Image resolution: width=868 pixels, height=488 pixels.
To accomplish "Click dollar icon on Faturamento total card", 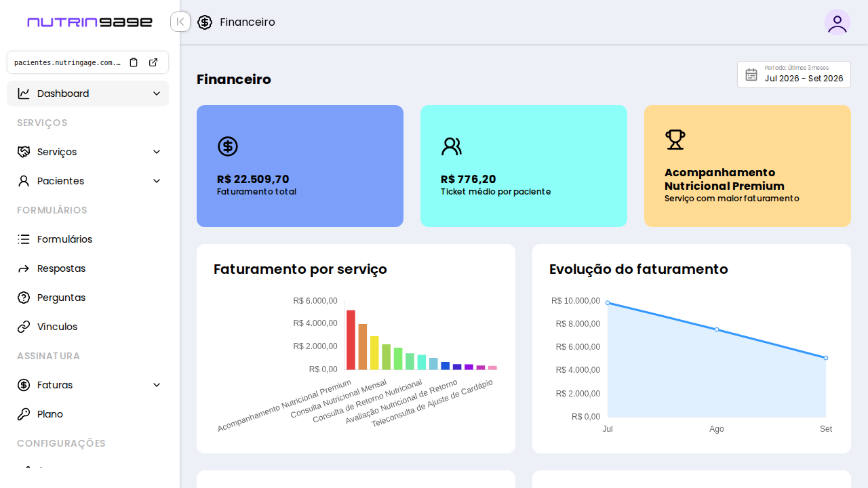I will 228,146.
